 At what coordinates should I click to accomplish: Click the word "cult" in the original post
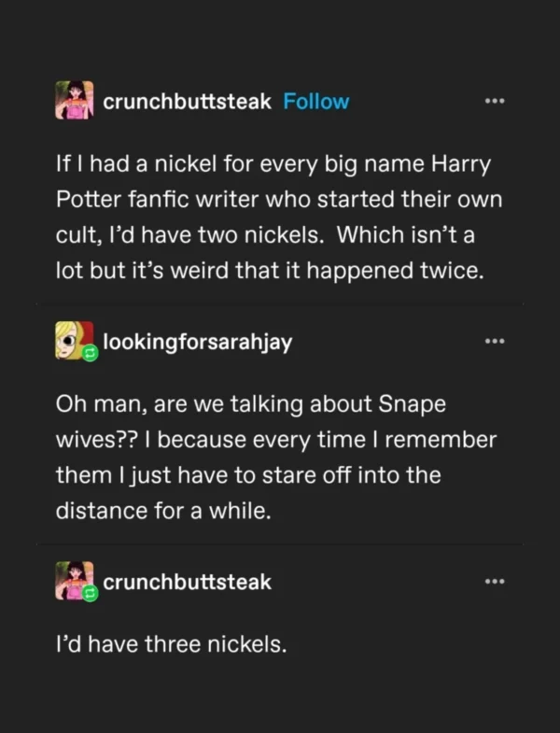[x=77, y=236]
